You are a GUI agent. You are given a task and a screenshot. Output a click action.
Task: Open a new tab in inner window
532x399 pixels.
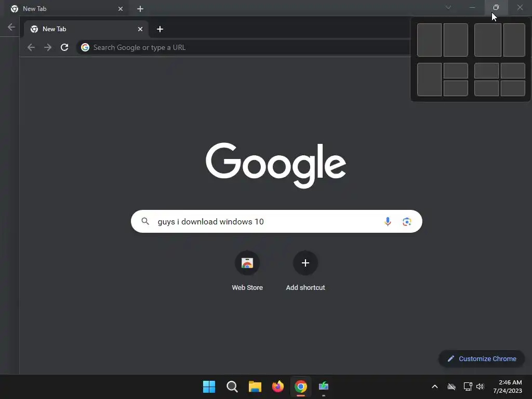coord(160,29)
